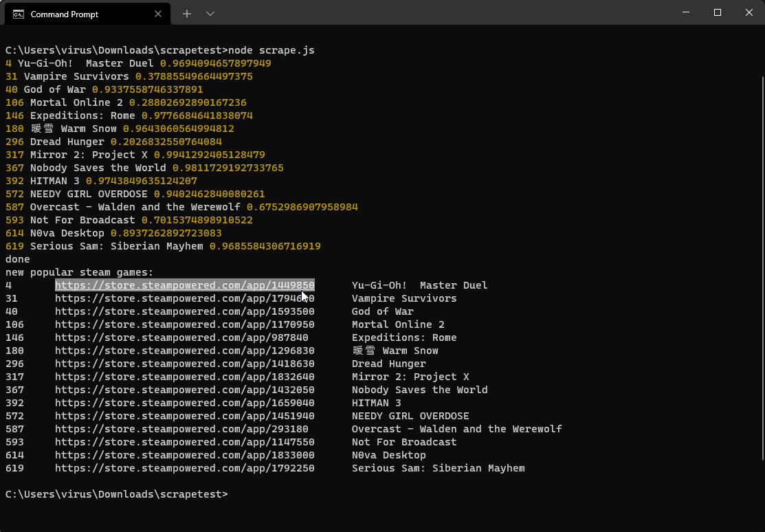Click 'HITMAN 3' name in the results table
This screenshot has height=532, width=765.
pyautogui.click(x=376, y=403)
